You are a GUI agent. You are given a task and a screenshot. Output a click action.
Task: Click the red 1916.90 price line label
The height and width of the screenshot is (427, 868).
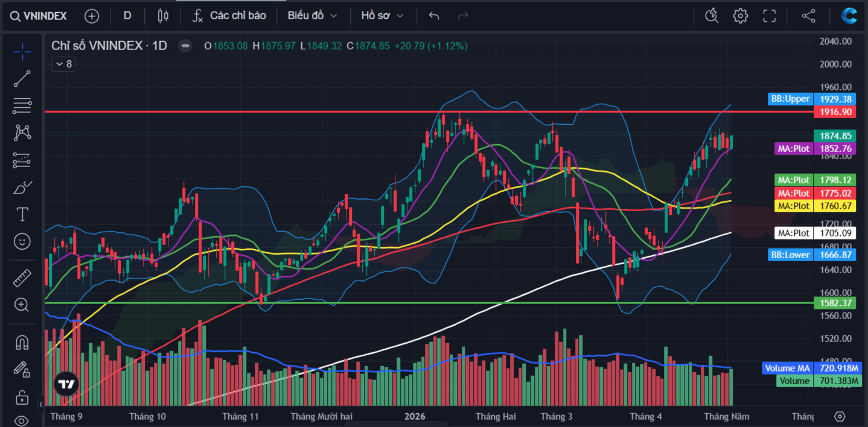[x=834, y=112]
